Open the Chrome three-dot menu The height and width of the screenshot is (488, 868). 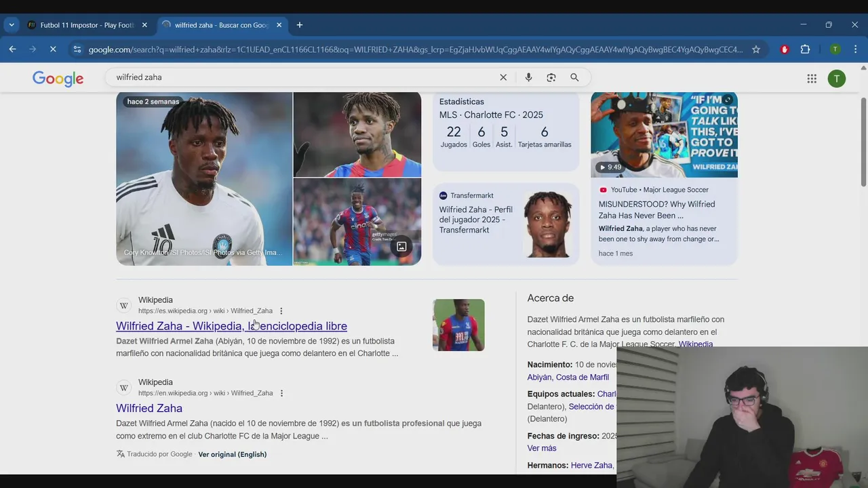[x=856, y=49]
